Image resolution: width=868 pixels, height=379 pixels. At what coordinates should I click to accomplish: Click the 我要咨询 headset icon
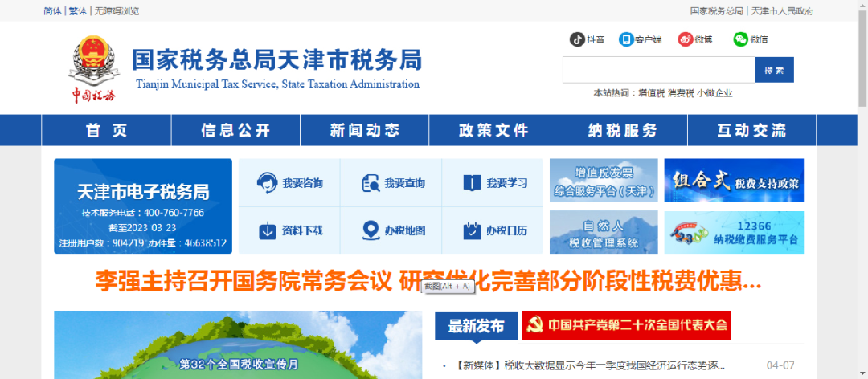click(x=268, y=183)
